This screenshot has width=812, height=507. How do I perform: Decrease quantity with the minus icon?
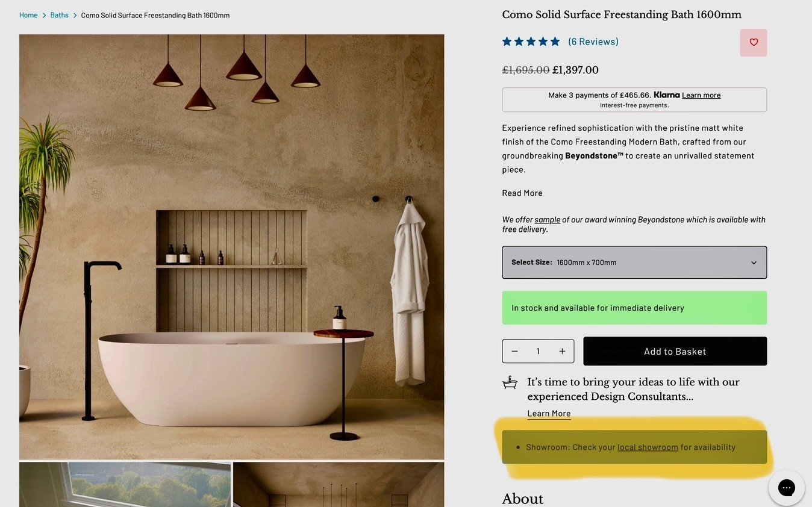pos(514,351)
